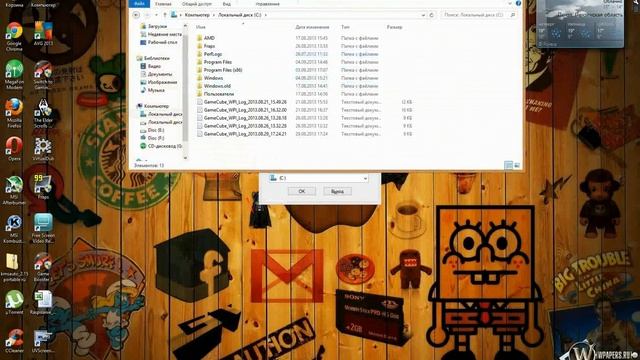
Task: Launch AVG 2013 desktop icon
Action: (43, 33)
